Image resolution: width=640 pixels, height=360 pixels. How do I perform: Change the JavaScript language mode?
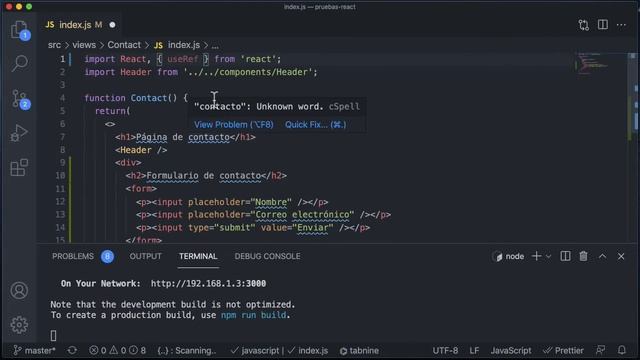coord(511,351)
